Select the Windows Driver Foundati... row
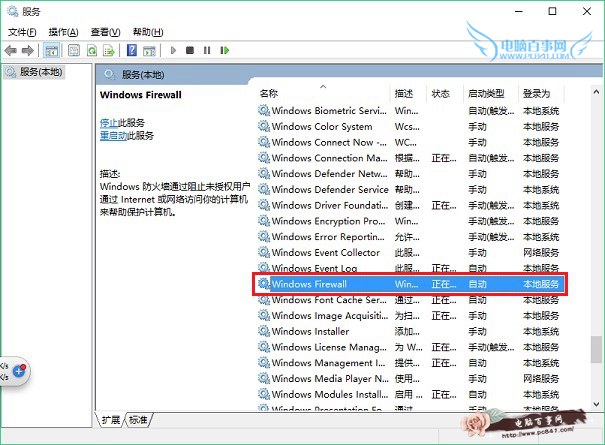This screenshot has height=445, width=605. tap(410, 205)
